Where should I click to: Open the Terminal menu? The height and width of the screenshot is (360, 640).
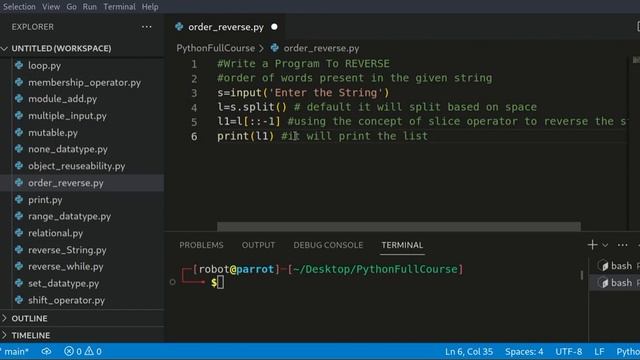119,7
